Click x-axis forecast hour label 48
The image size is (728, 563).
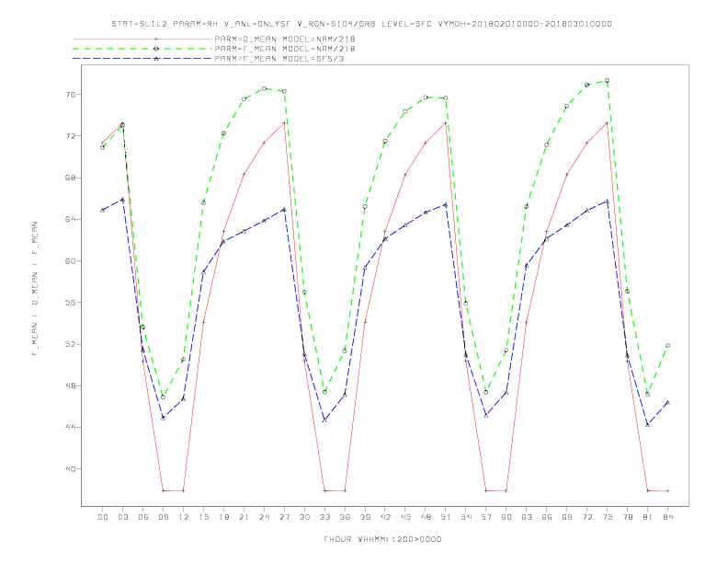click(x=426, y=517)
